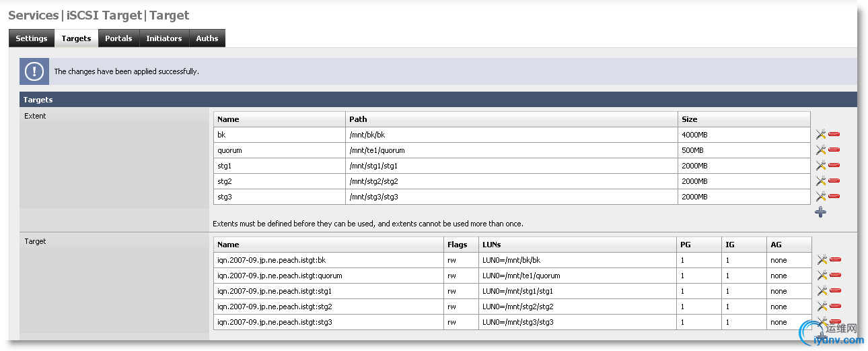This screenshot has height=351, width=868.
Task: Click the AG column header
Action: (x=789, y=245)
